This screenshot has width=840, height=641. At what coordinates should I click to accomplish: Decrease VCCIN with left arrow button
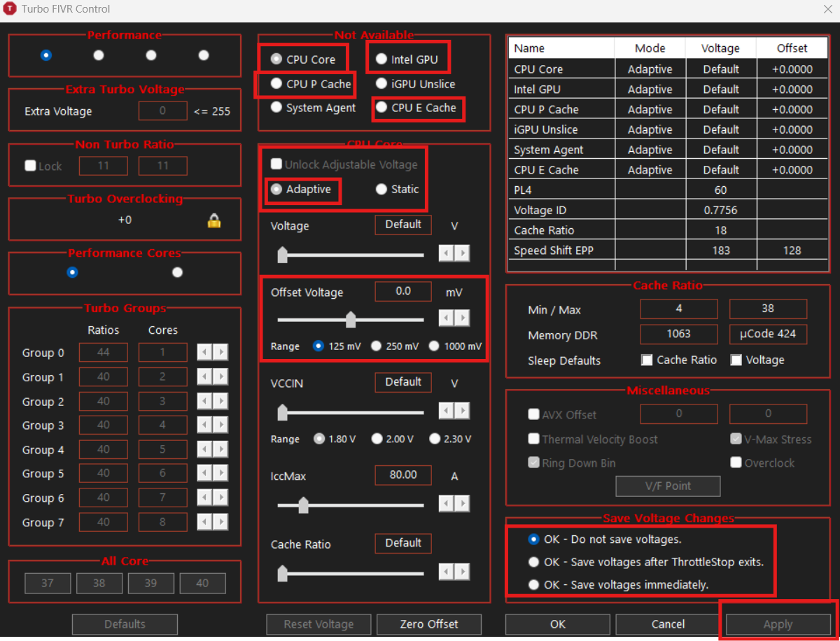[x=446, y=410]
